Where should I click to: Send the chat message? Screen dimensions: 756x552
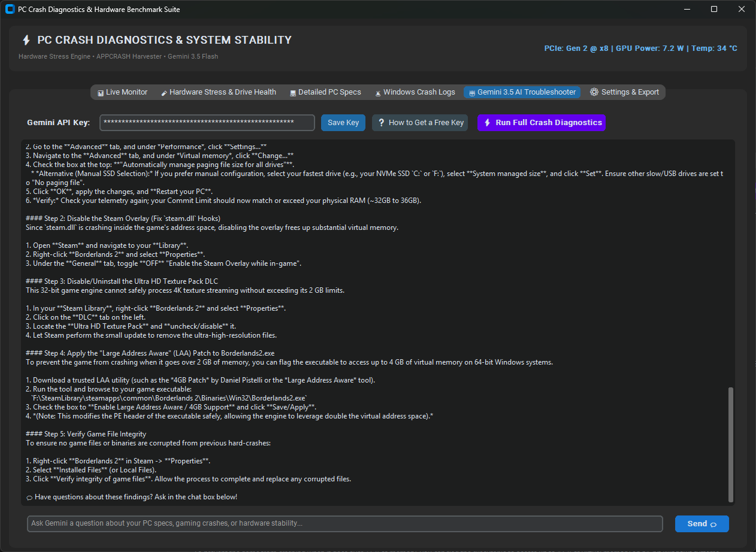coord(701,524)
